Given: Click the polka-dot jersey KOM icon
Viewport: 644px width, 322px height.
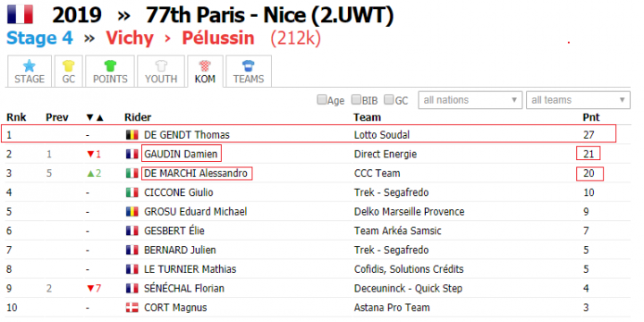Looking at the screenshot, I should [205, 65].
